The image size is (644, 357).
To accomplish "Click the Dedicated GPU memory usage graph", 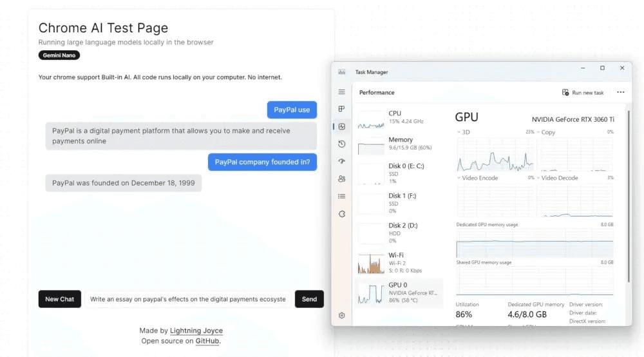I will (x=535, y=243).
